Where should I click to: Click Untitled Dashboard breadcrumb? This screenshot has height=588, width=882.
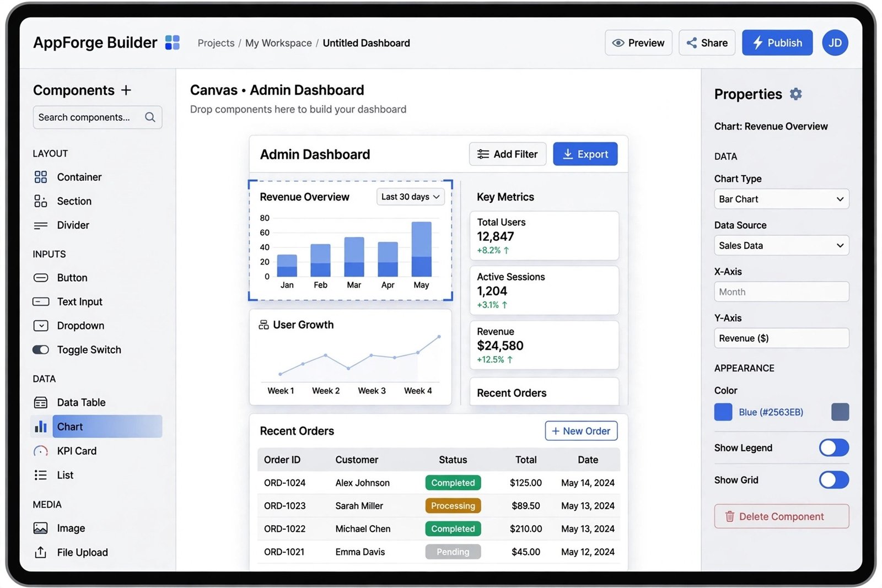[366, 43]
